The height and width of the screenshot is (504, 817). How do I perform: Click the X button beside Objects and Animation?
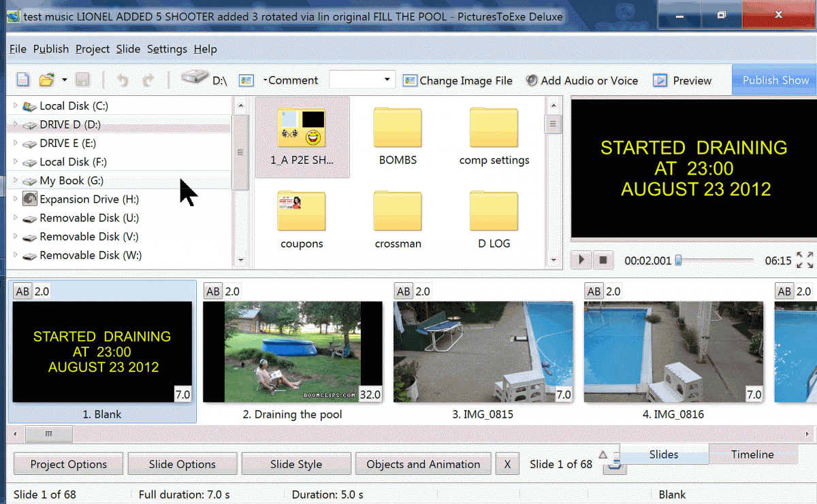(x=507, y=464)
